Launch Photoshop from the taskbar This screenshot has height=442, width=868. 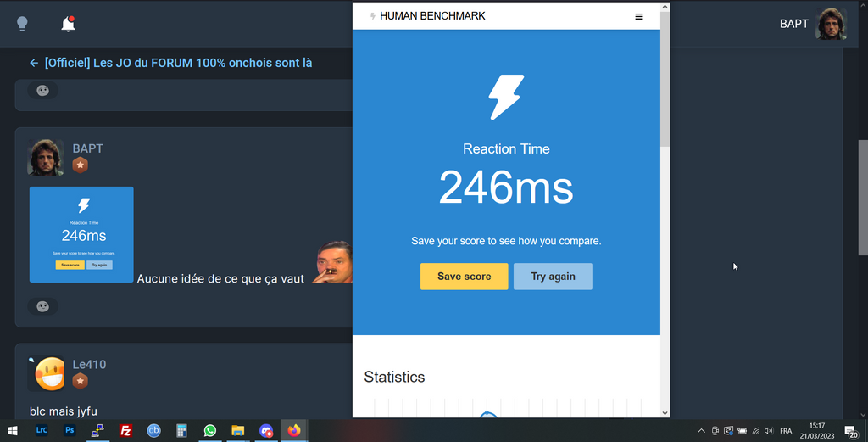tap(70, 430)
